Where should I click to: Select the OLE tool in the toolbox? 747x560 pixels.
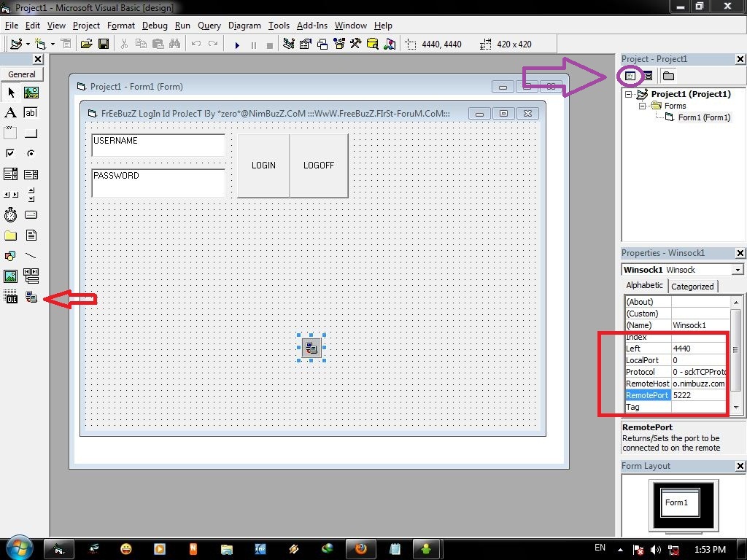[10, 297]
